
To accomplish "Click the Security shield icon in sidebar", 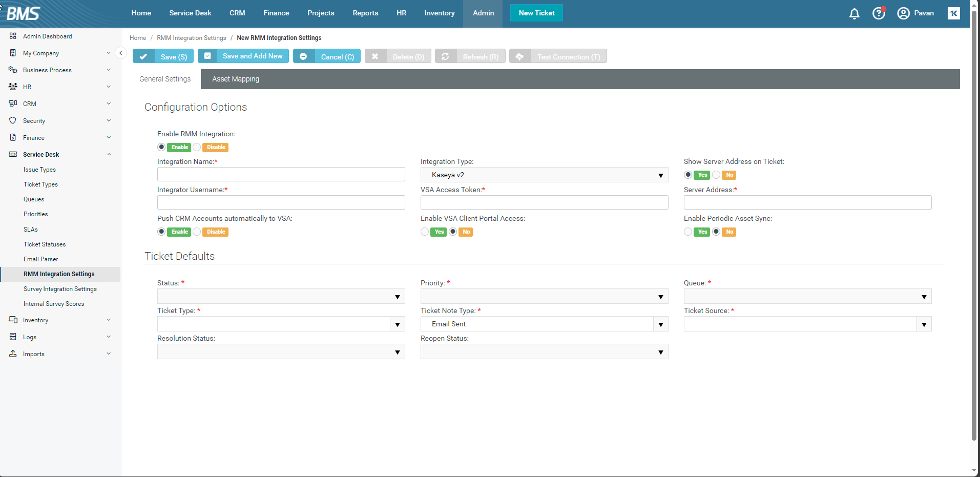I will [13, 121].
